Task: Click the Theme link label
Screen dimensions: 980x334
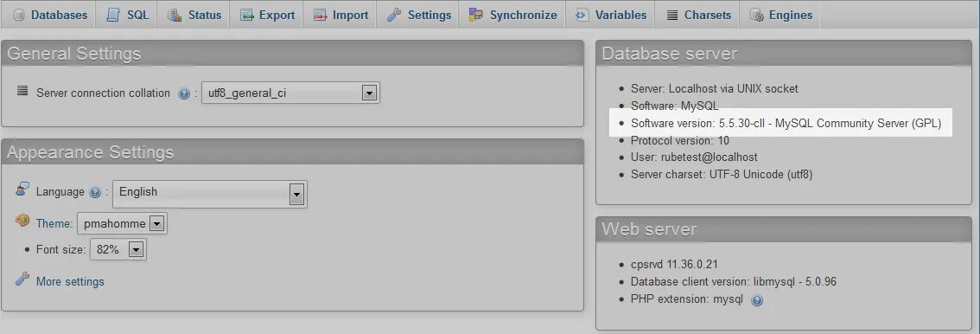Action: pyautogui.click(x=54, y=223)
